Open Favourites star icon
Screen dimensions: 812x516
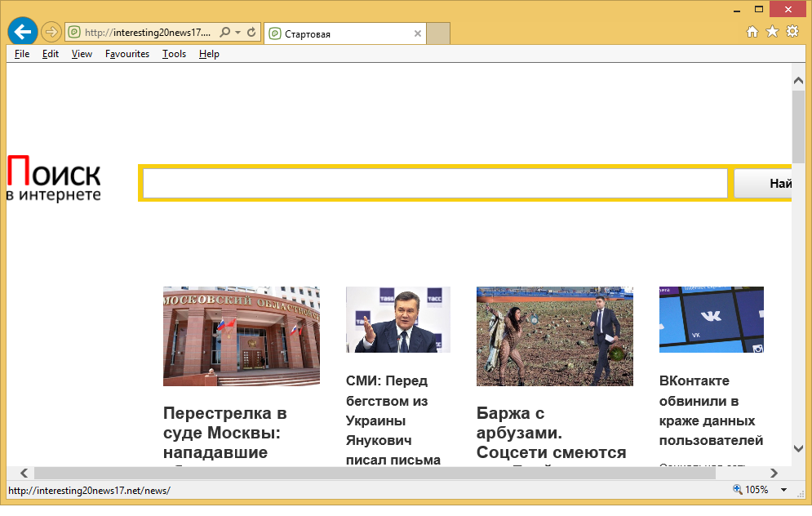pyautogui.click(x=773, y=33)
